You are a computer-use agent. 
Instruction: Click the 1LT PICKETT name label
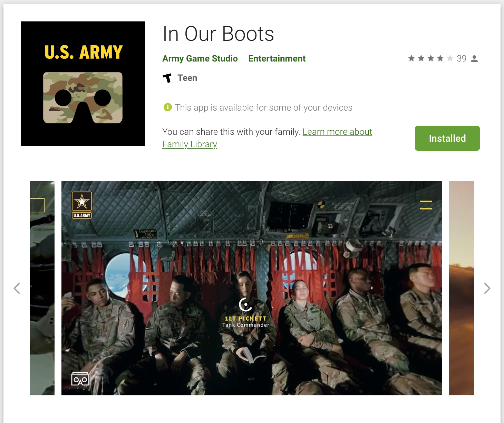pyautogui.click(x=245, y=319)
